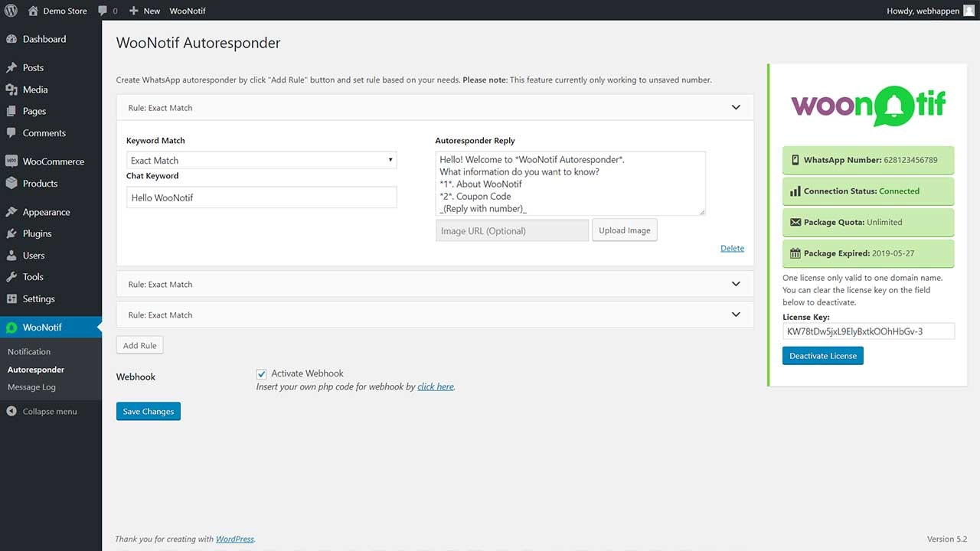Image resolution: width=980 pixels, height=551 pixels.
Task: Click the Image URL (Optional) field
Action: point(512,230)
